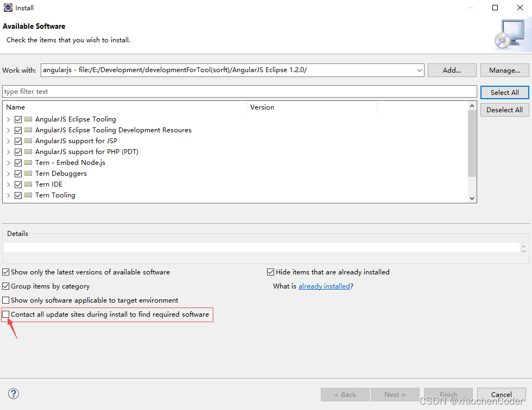Uncheck Tern Debuggers checkbox

[x=18, y=174]
